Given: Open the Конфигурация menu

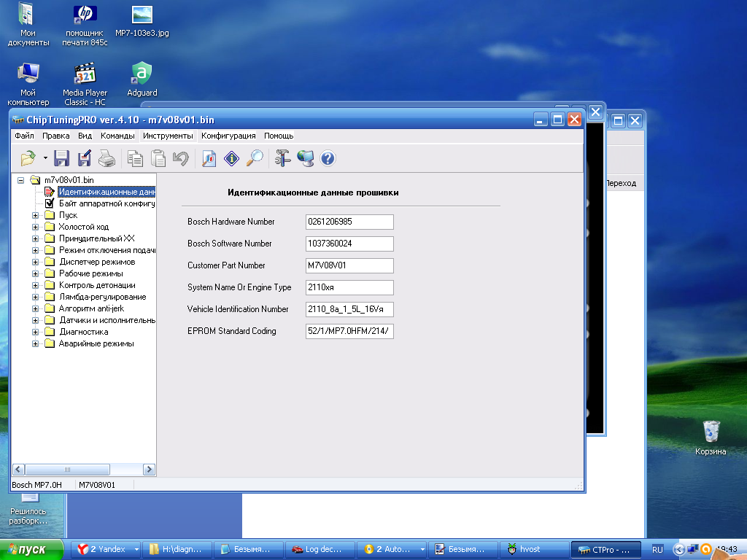Looking at the screenshot, I should [x=228, y=136].
